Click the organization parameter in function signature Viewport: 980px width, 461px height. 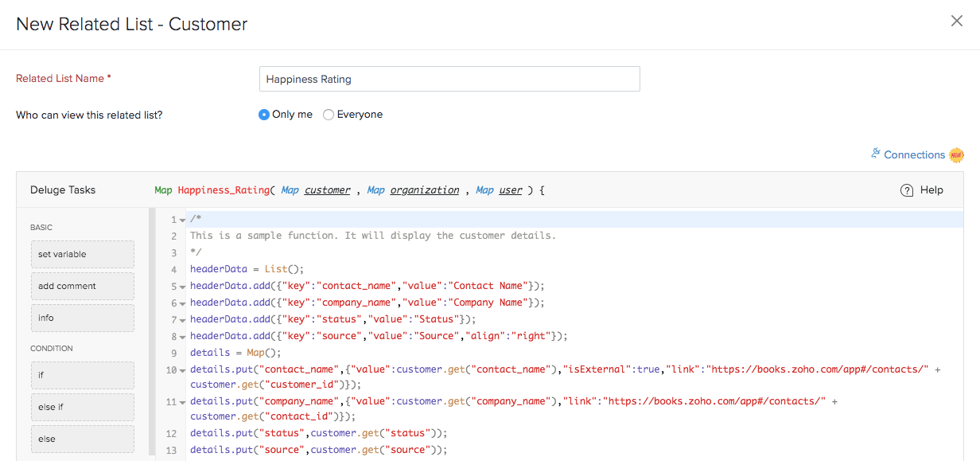(x=424, y=190)
